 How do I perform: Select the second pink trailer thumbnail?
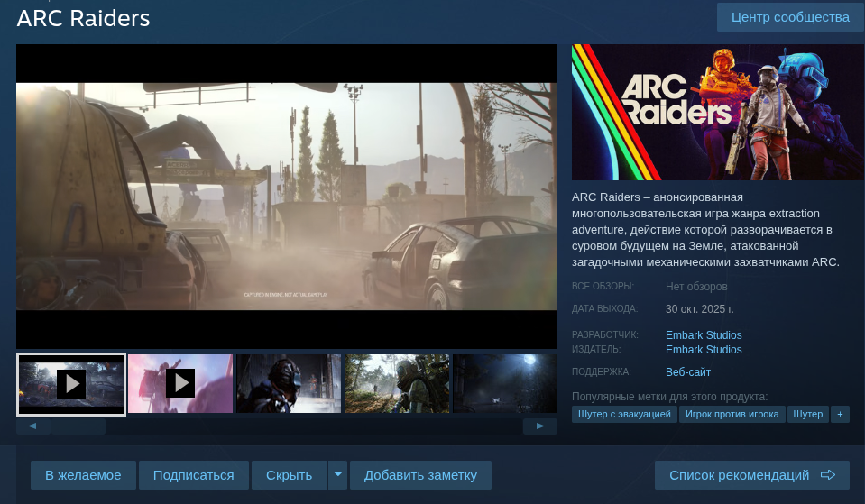coord(180,384)
